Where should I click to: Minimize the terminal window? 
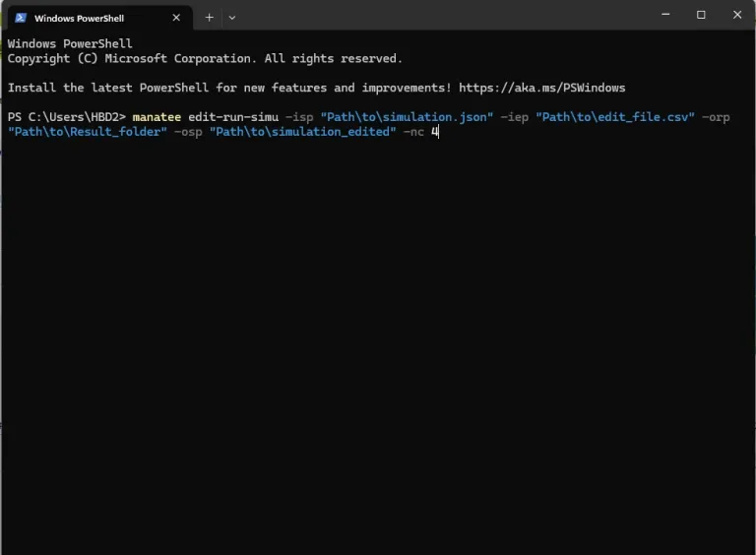[x=665, y=15]
